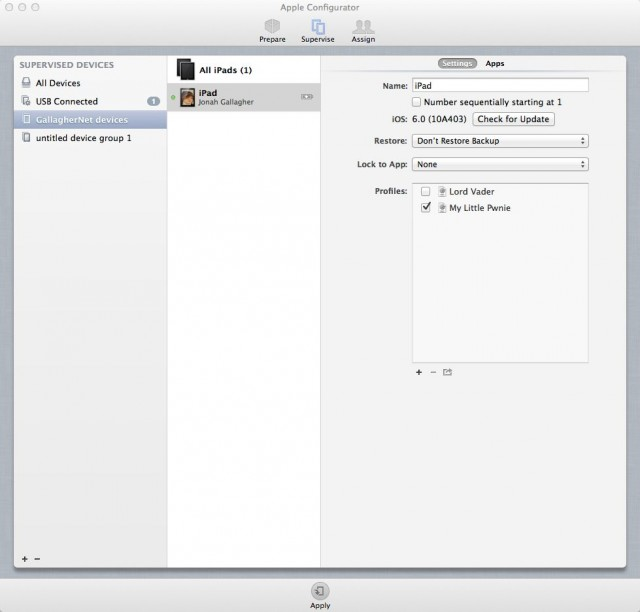Click the green status dot on iPad row
The height and width of the screenshot is (612, 640).
tap(173, 97)
